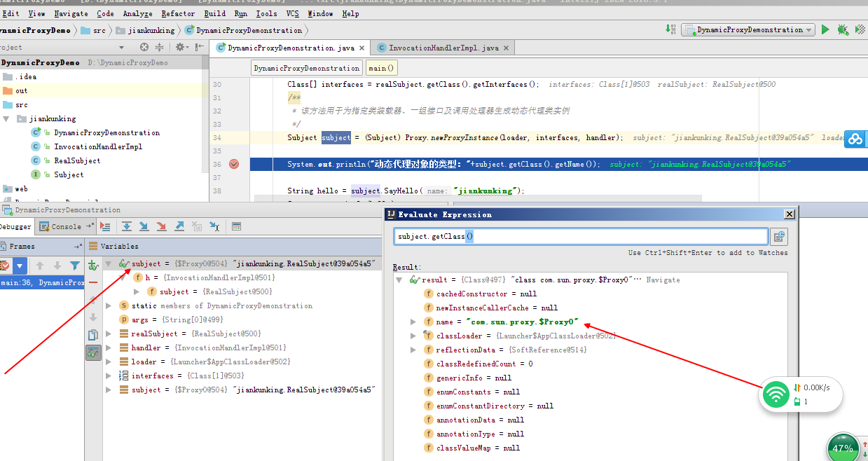868x461 pixels.
Task: Click the red Force Step Into icon
Action: [x=161, y=226]
